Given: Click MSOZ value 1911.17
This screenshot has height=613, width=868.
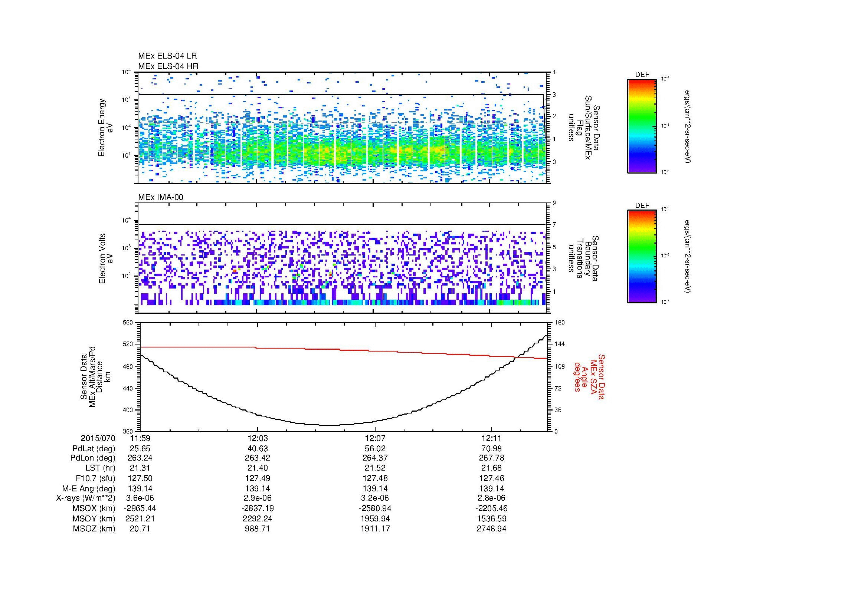Looking at the screenshot, I should click(375, 529).
